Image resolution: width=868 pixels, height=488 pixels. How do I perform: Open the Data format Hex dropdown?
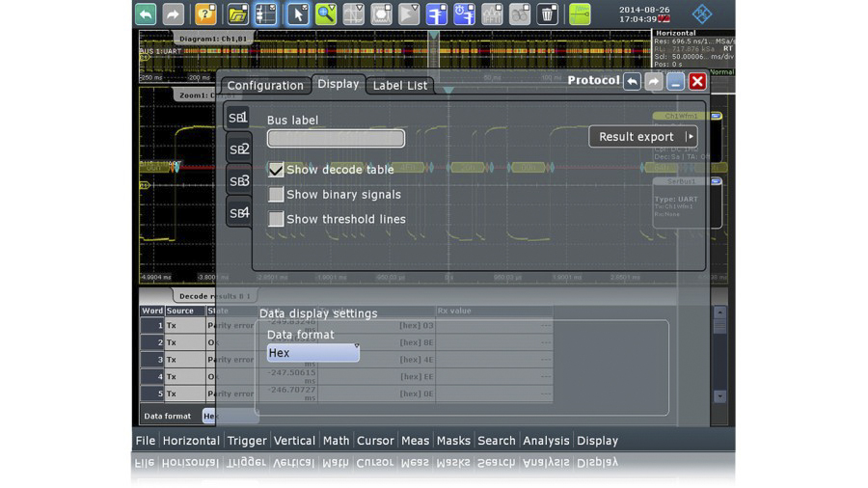pos(312,354)
